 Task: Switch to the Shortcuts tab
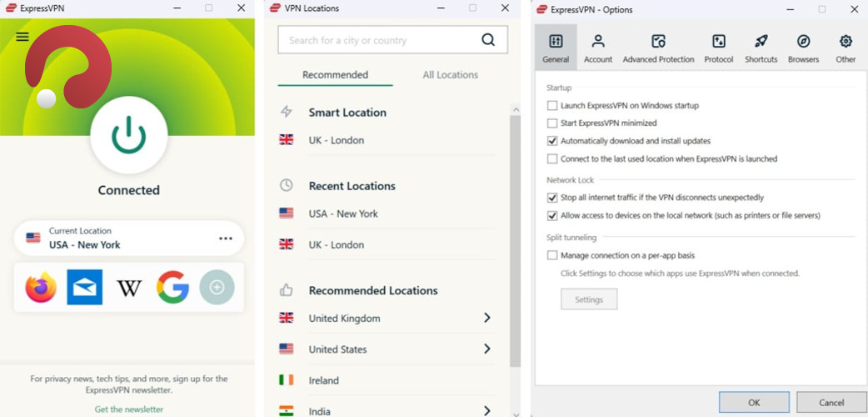tap(761, 48)
